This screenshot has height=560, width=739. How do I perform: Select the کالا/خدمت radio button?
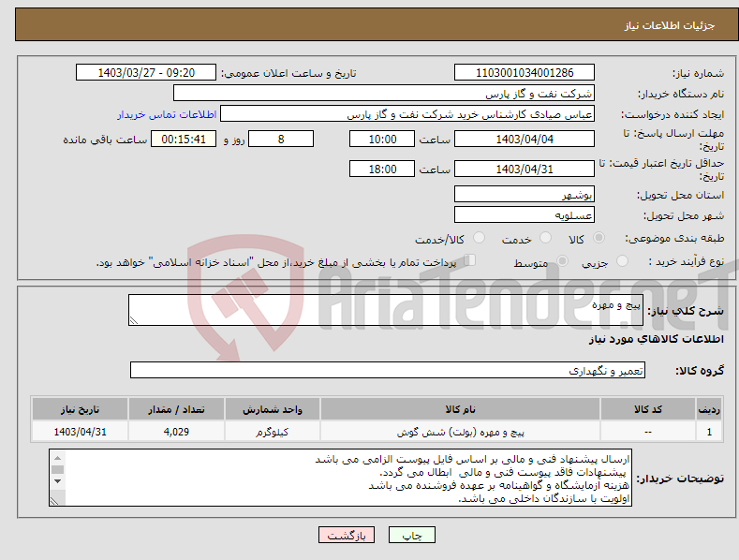[479, 238]
